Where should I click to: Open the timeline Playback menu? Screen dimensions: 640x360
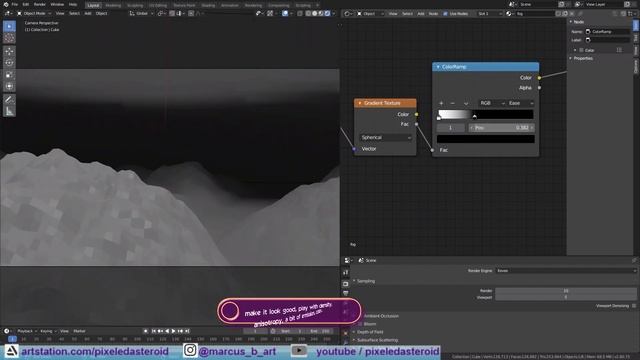point(27,331)
